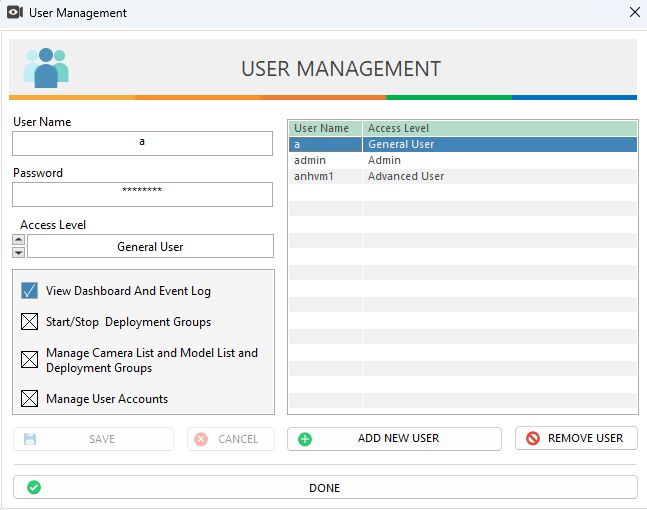This screenshot has width=647, height=510.
Task: Sort by User Name column header
Action: (x=324, y=128)
